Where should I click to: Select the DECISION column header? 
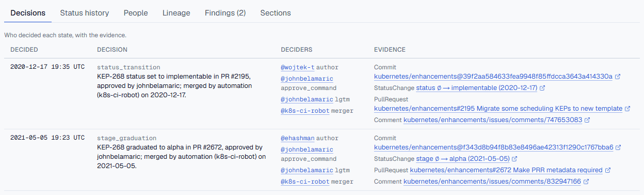[x=112, y=50]
